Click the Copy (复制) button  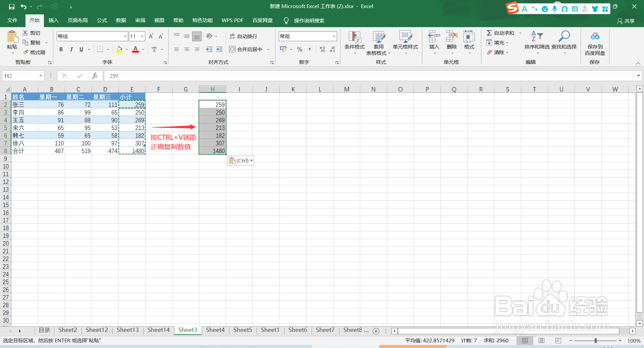tap(32, 43)
